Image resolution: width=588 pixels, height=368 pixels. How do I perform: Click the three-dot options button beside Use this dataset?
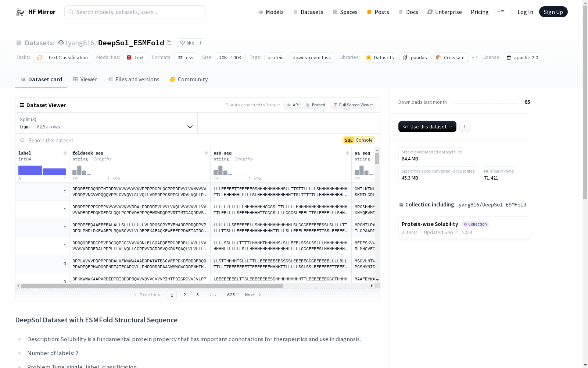465,127
